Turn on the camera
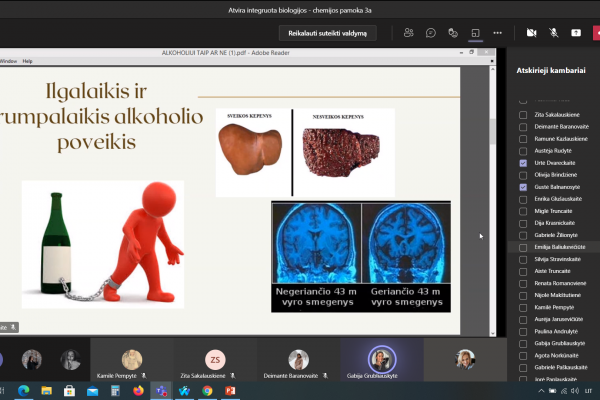Image resolution: width=600 pixels, height=400 pixels. (532, 33)
